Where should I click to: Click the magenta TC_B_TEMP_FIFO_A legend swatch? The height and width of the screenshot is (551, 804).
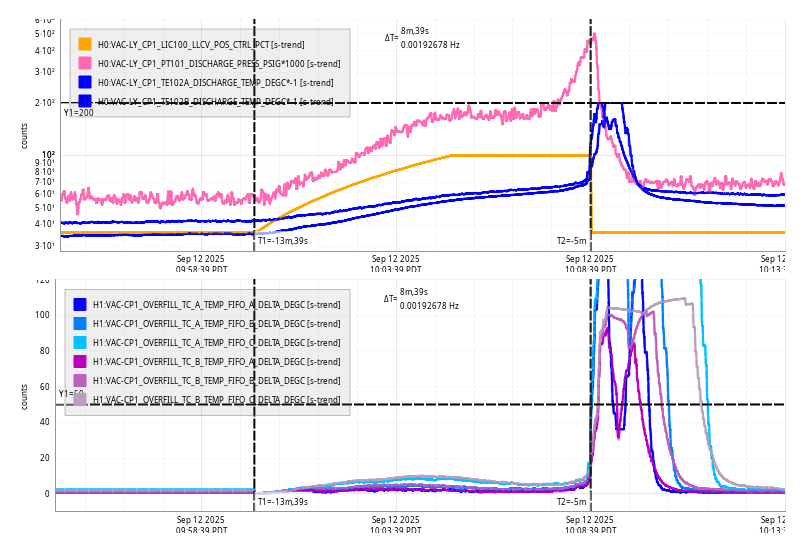[80, 361]
